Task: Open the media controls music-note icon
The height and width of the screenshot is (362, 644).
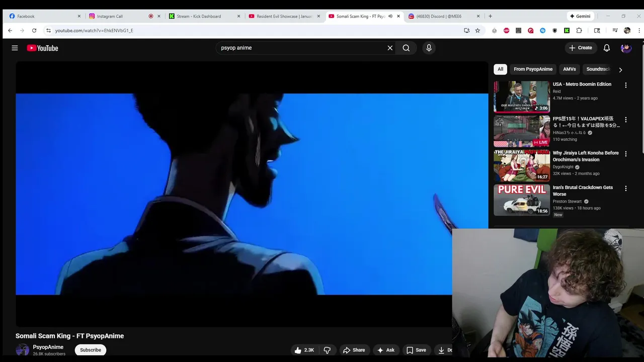Action: 615,30
